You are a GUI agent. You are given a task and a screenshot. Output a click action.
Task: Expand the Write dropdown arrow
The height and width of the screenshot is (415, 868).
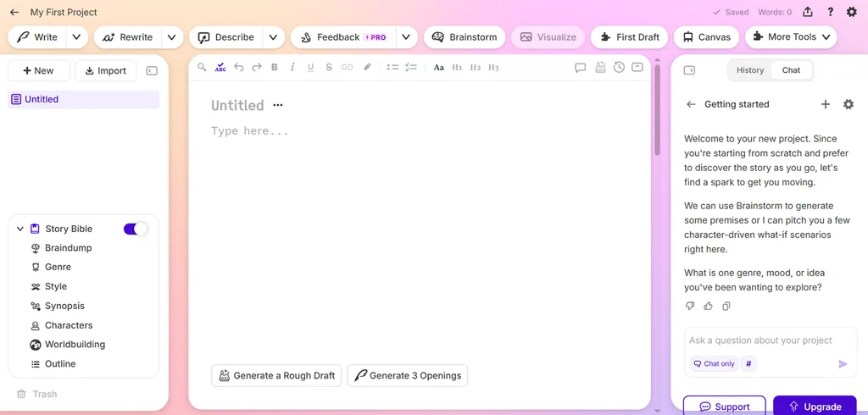76,37
